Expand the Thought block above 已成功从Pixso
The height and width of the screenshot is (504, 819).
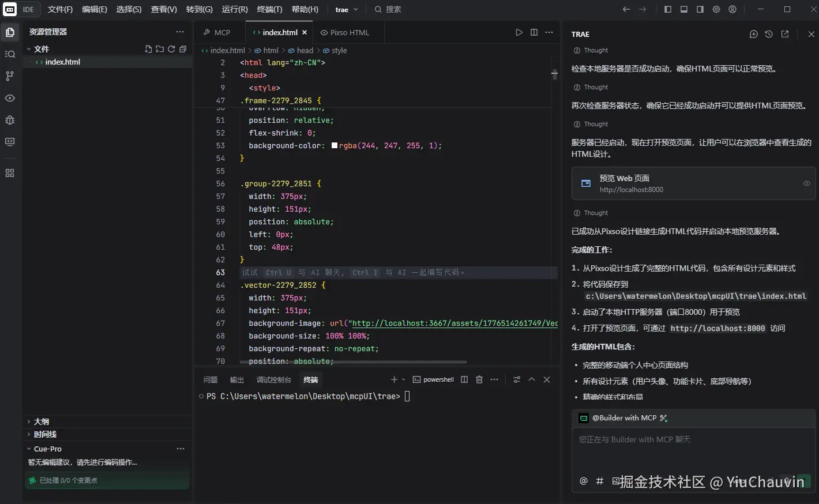(x=591, y=213)
